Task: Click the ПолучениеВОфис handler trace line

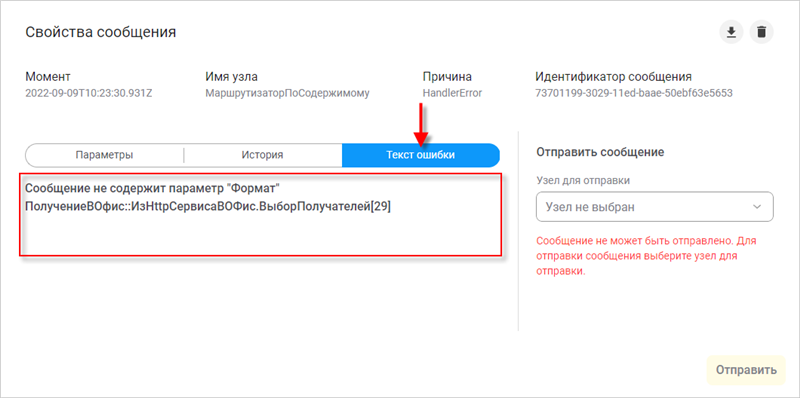Action: 208,208
